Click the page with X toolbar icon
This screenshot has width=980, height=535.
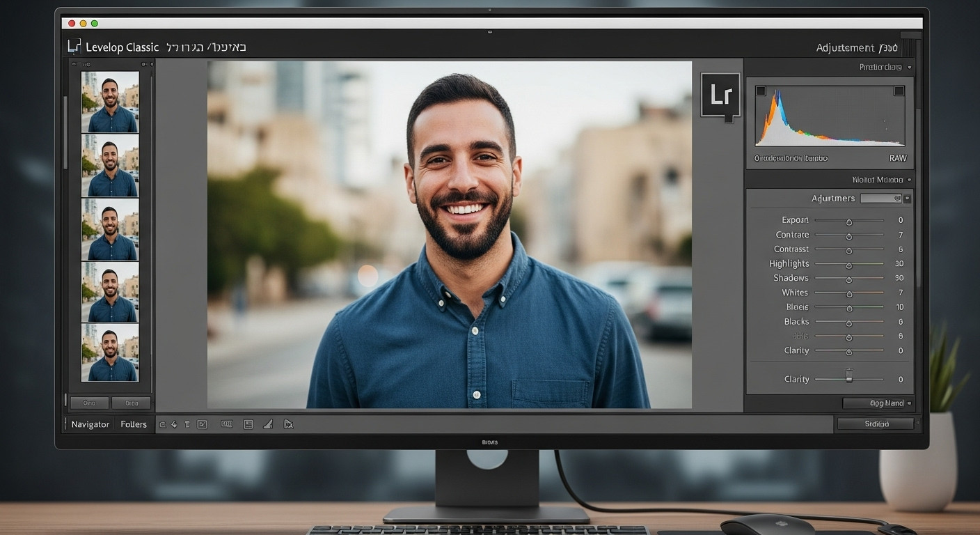(288, 424)
